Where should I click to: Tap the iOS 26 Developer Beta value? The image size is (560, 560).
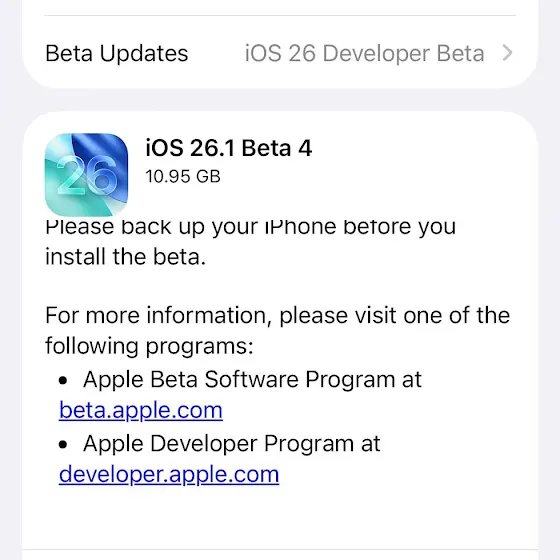click(x=364, y=54)
